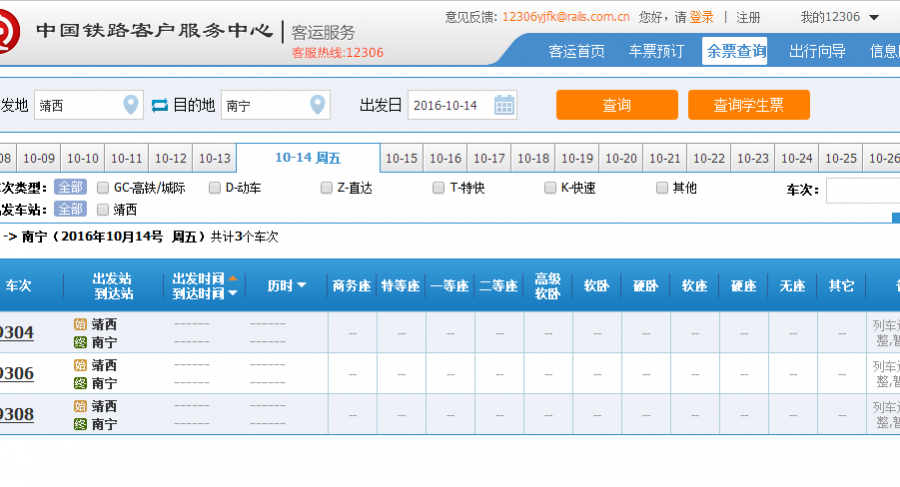Select the 10-13 date tab
Image resolution: width=900 pixels, height=487 pixels.
click(x=215, y=158)
